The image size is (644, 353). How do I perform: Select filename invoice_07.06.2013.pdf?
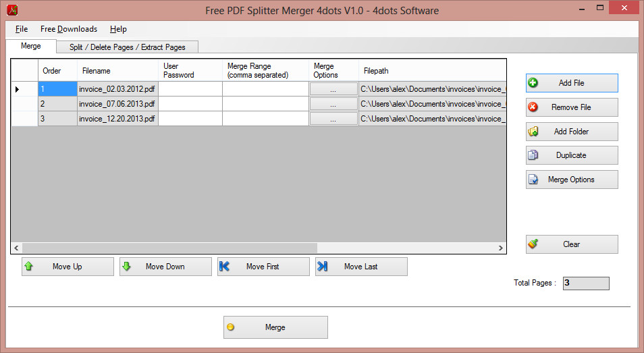pos(117,104)
